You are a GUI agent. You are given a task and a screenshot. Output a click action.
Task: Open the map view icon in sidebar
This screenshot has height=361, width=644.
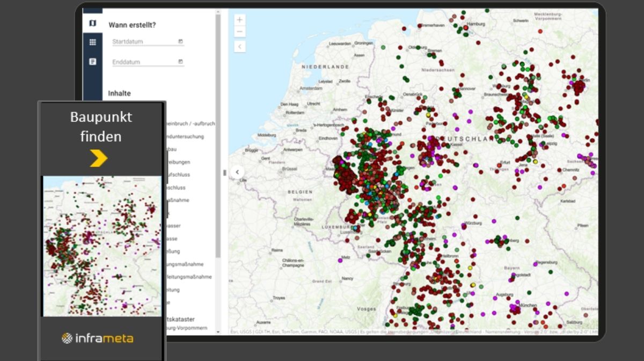pos(93,23)
